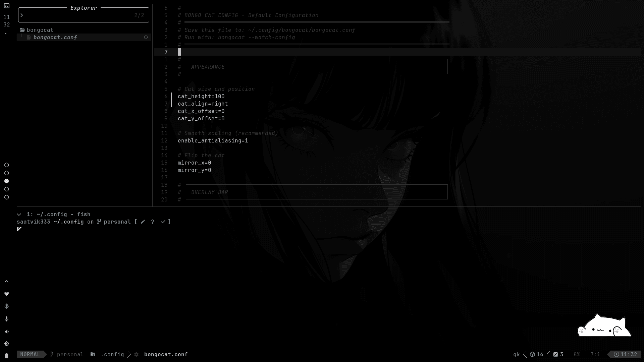644x362 pixels.
Task: Collapse the terminal panel with its chevron
Action: 19,214
